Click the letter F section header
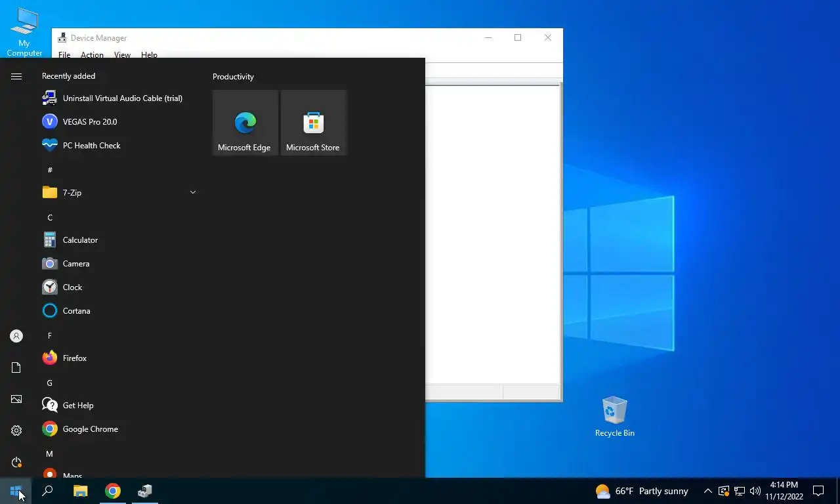Image resolution: width=840 pixels, height=504 pixels. [50, 335]
